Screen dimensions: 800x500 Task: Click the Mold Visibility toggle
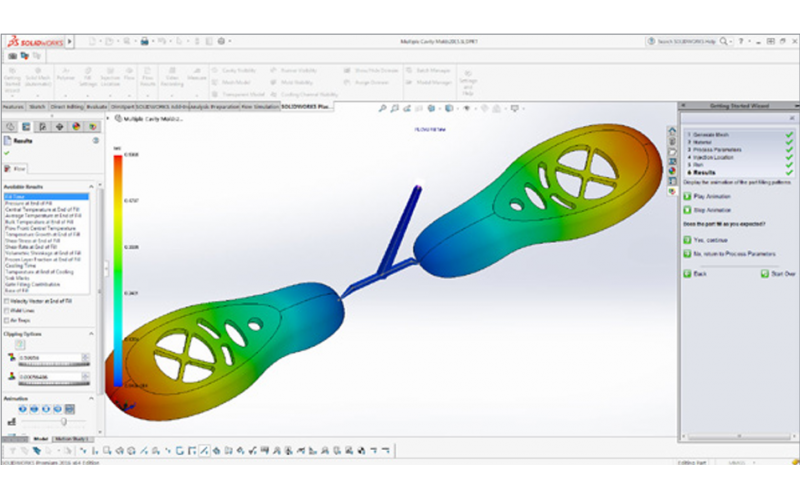[291, 82]
